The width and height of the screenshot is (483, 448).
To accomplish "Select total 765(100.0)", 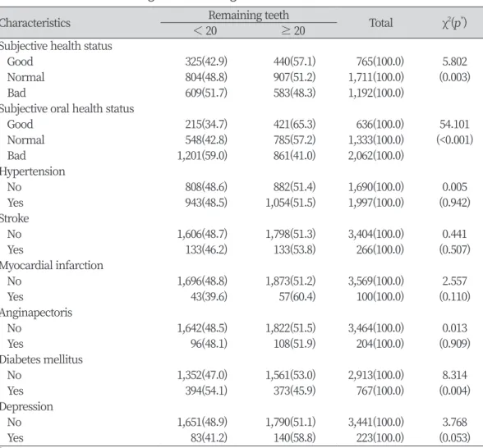I will click(x=380, y=62).
